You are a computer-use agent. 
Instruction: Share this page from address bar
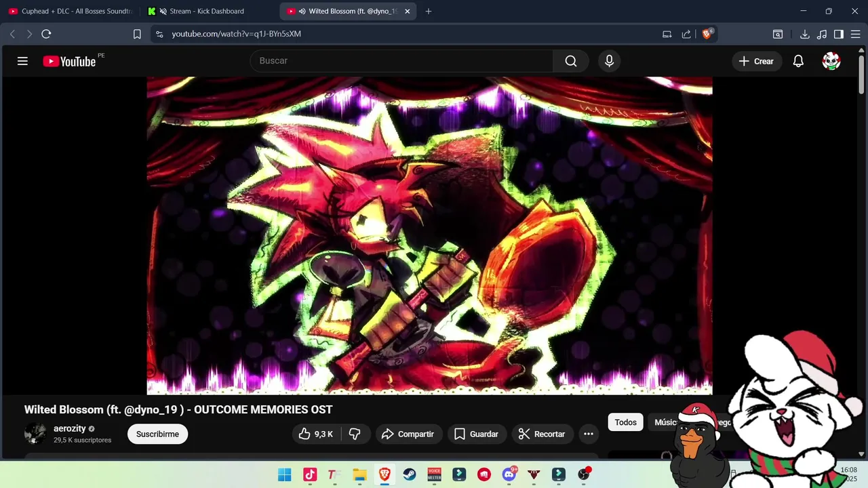point(686,34)
